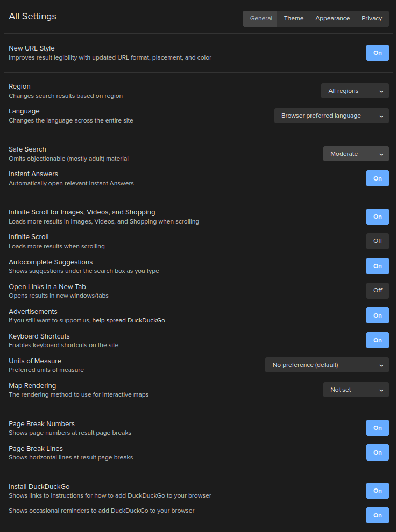Image resolution: width=396 pixels, height=532 pixels.
Task: Go to the Privacy tab
Action: click(372, 19)
